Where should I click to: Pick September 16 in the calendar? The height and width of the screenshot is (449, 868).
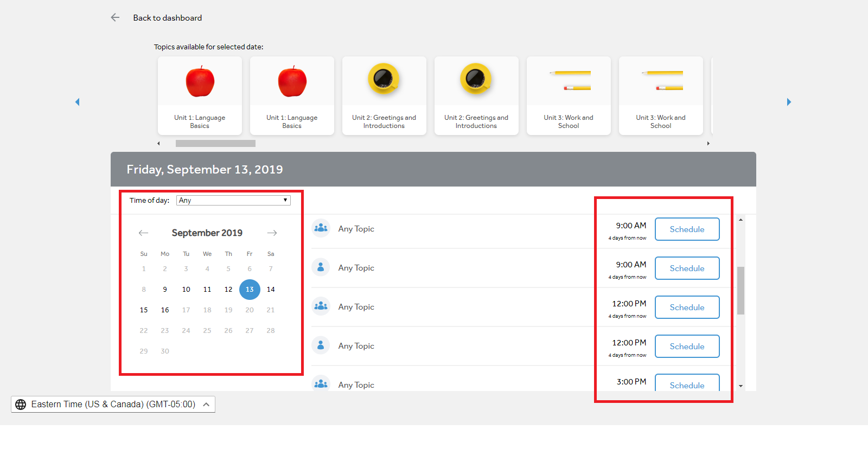tap(165, 310)
